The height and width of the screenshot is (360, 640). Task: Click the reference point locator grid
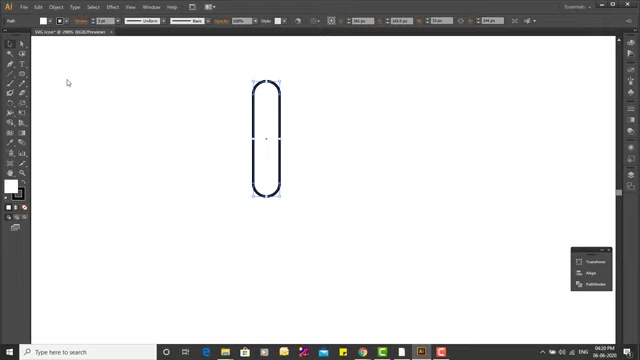tap(331, 21)
